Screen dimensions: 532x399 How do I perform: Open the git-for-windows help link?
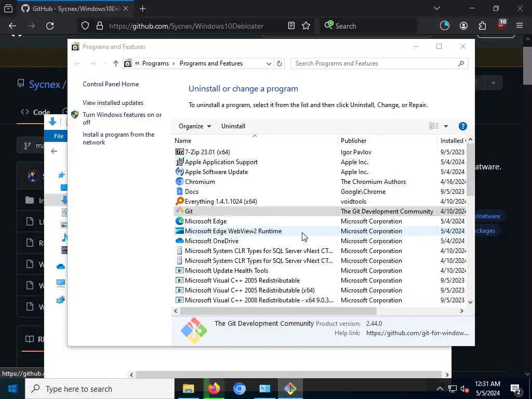tap(417, 333)
